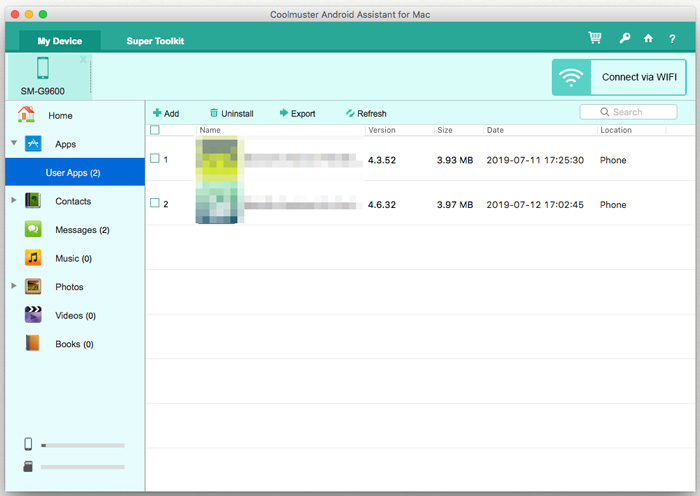The width and height of the screenshot is (700, 496).
Task: Click the Home label in sidebar
Action: pos(60,116)
